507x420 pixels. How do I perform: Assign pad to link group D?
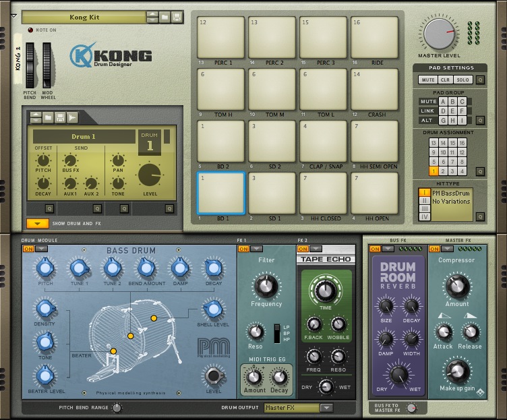(443, 111)
